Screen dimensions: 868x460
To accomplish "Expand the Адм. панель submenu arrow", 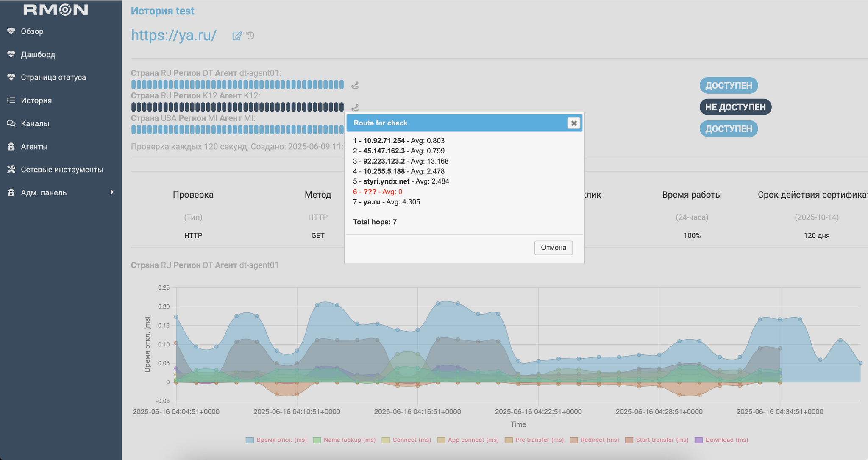I will point(112,192).
